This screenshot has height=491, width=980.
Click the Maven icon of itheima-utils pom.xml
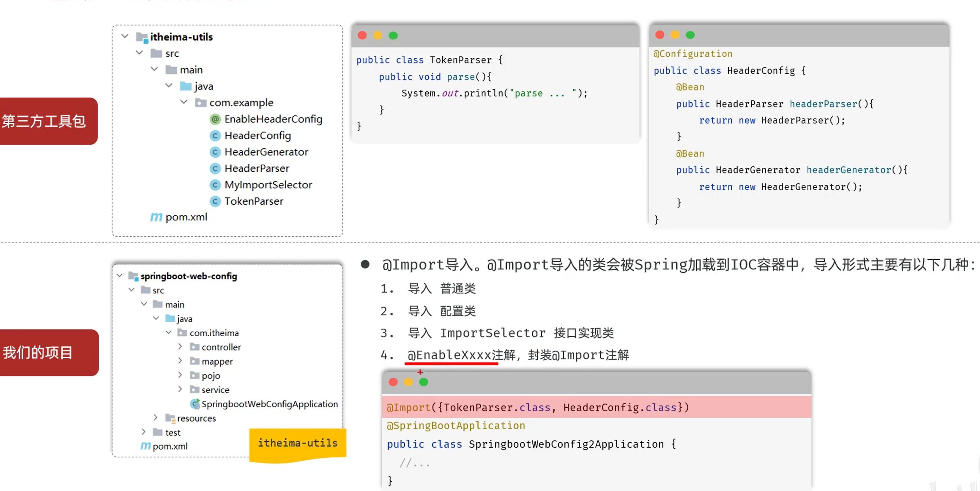pyautogui.click(x=156, y=217)
